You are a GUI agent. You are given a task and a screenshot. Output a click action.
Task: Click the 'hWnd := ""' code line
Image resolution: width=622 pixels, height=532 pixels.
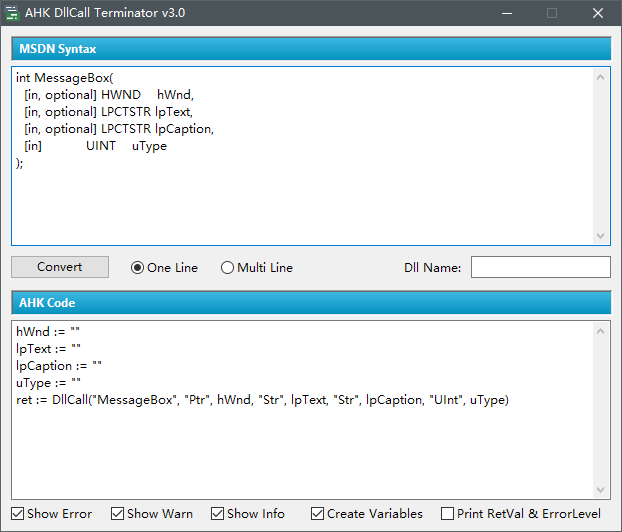click(48, 331)
